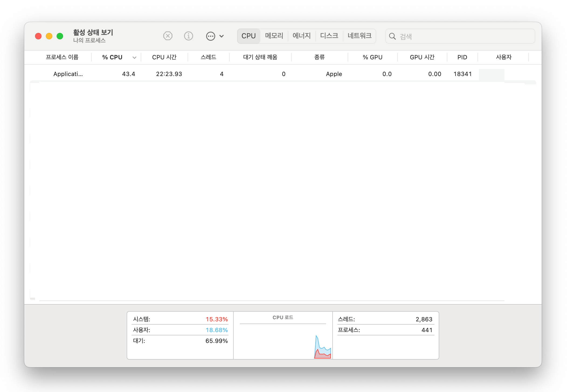Sort by 스레드 column header
Viewport: 567px width, 392px height.
tap(208, 57)
